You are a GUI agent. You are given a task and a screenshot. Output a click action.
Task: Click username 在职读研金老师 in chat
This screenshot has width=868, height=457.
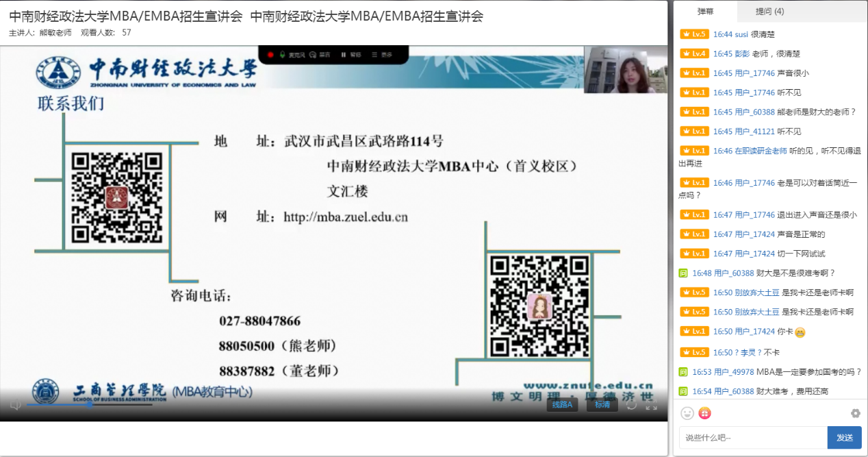(761, 151)
